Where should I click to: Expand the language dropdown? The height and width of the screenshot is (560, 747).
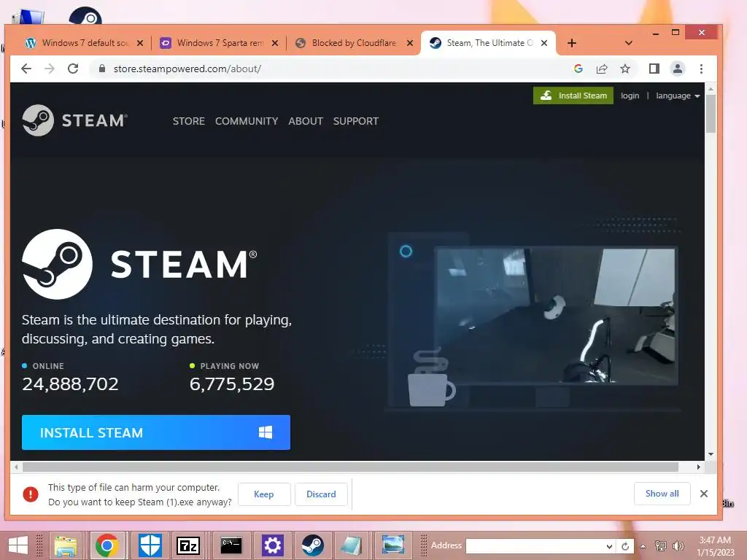coord(678,96)
